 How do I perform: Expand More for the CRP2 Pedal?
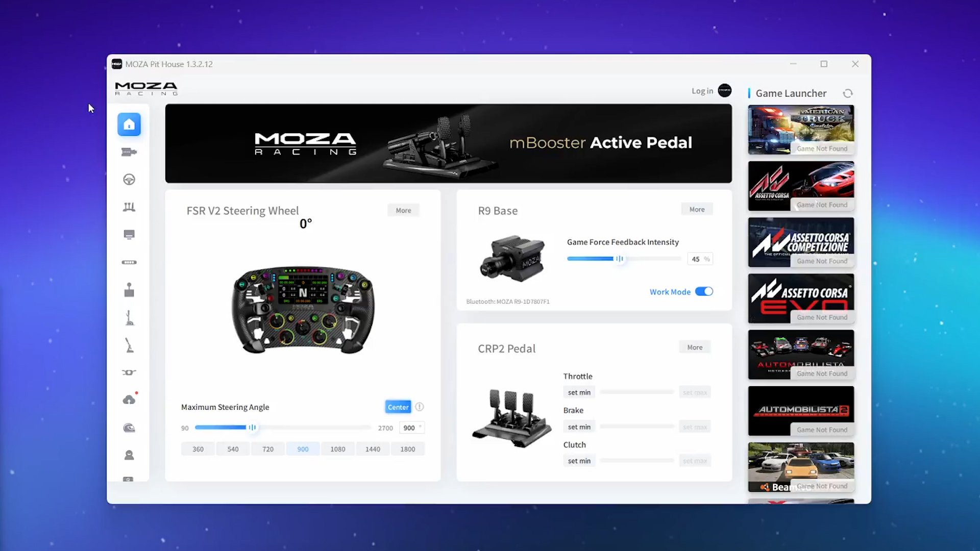695,347
